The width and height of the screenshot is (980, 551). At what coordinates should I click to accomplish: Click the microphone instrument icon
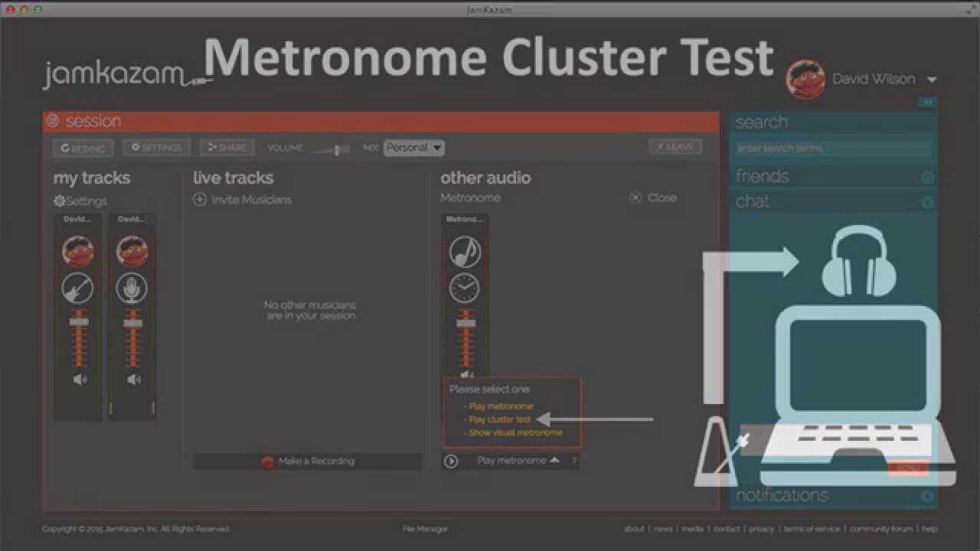132,288
